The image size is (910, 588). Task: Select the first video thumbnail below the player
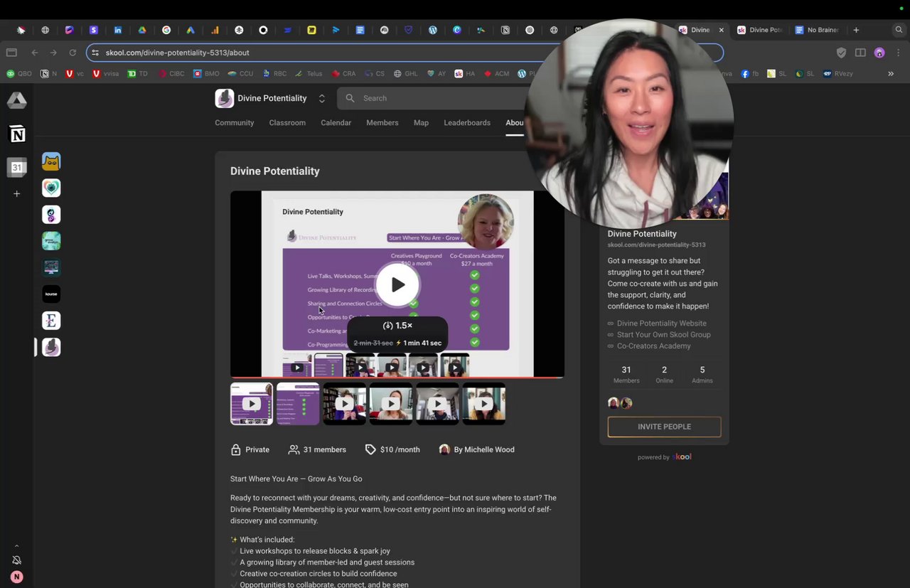click(252, 404)
